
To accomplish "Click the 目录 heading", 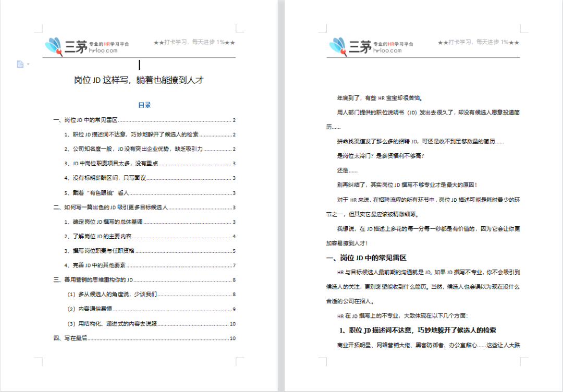I will click(145, 105).
